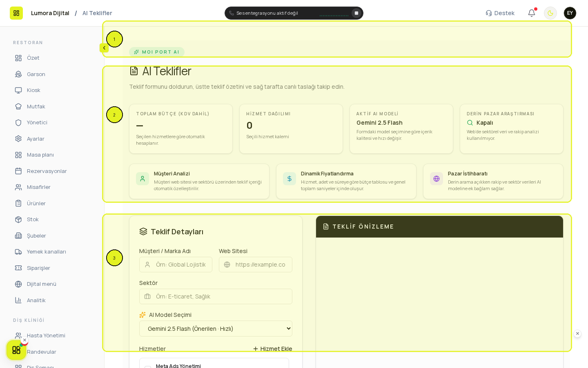Toggle dark mode moon icon
This screenshot has height=368, width=588.
coord(550,13)
